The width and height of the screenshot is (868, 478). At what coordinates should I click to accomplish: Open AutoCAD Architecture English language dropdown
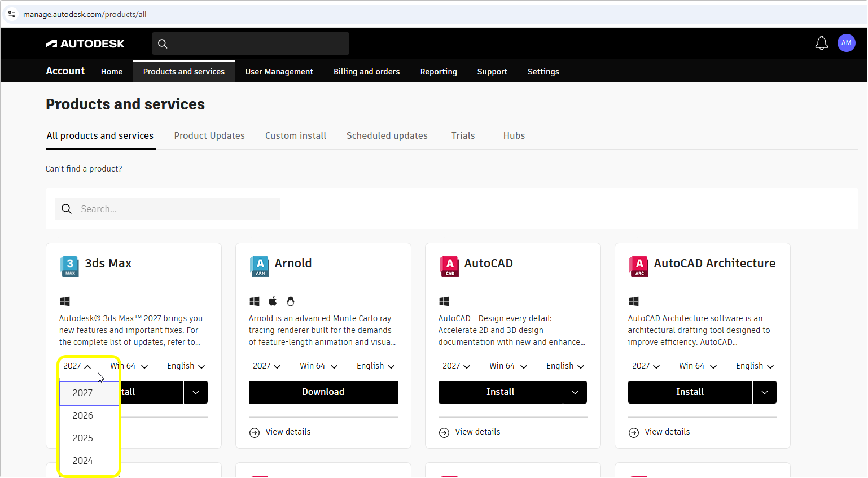[755, 366]
